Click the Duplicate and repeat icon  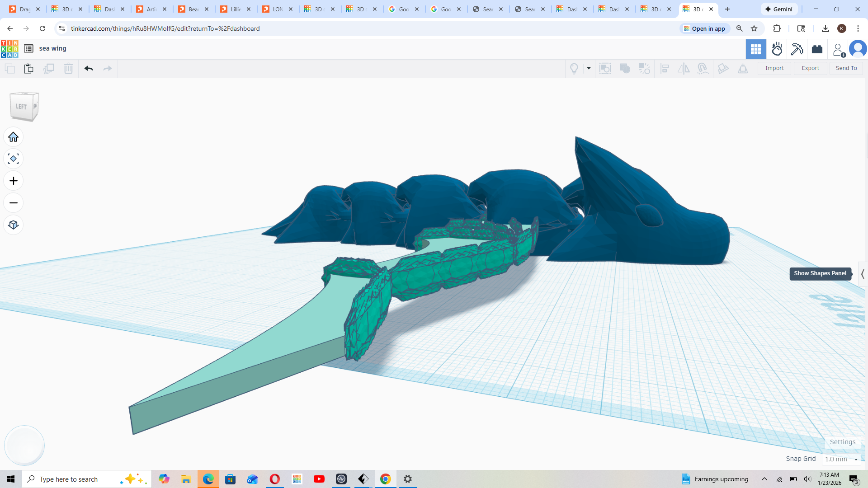coord(48,69)
